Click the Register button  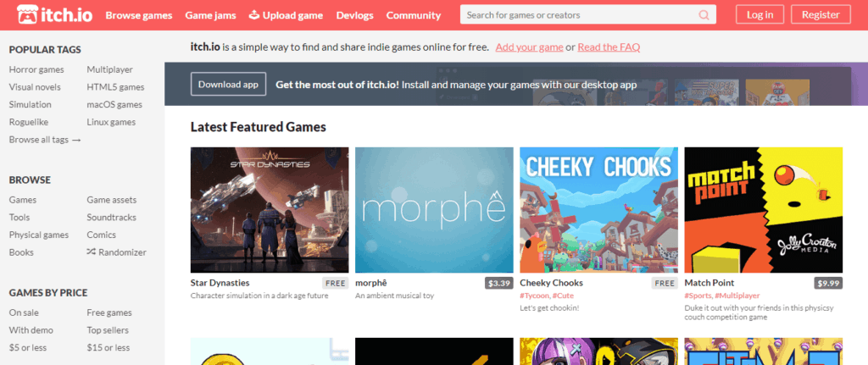tap(821, 15)
